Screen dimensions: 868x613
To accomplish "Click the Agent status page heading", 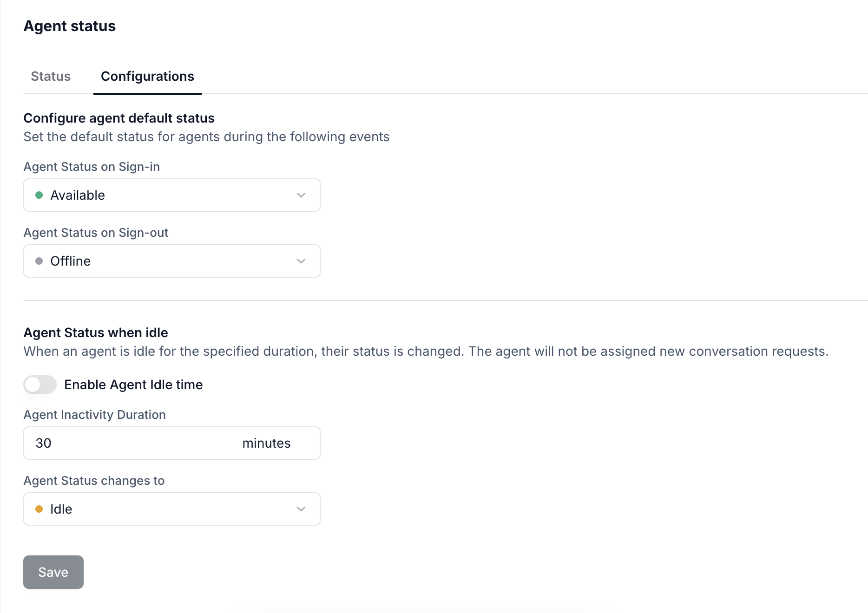I will click(x=70, y=26).
